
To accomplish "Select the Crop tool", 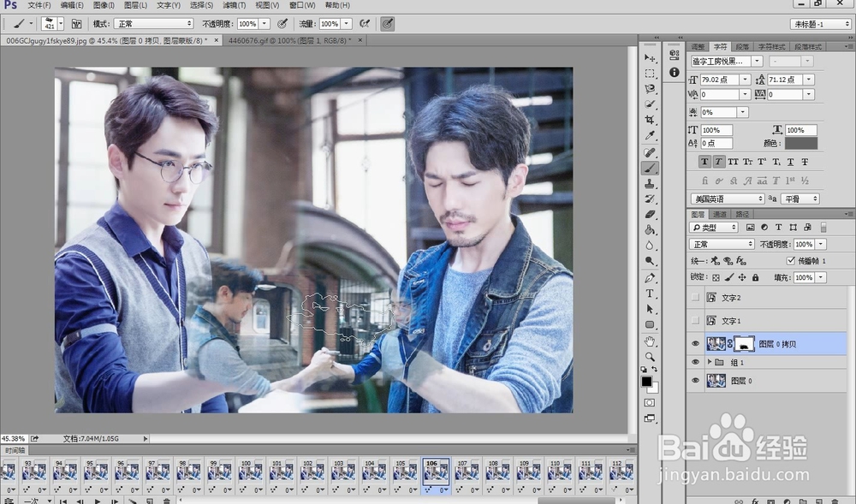I will coord(649,120).
